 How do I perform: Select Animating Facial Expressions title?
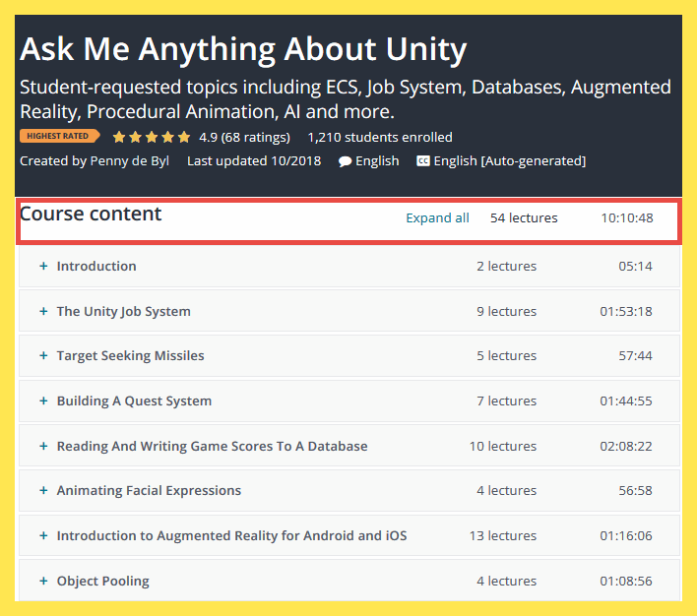(149, 491)
